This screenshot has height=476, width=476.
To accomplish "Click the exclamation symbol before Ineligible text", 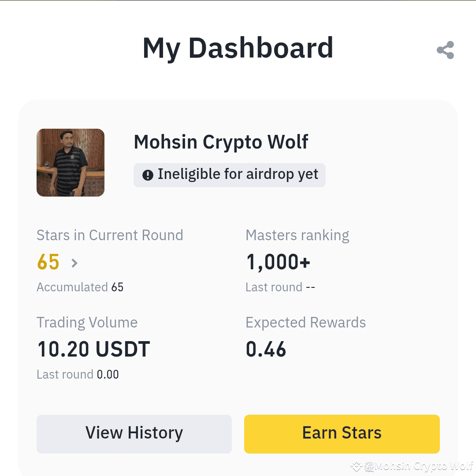I will 147,174.
